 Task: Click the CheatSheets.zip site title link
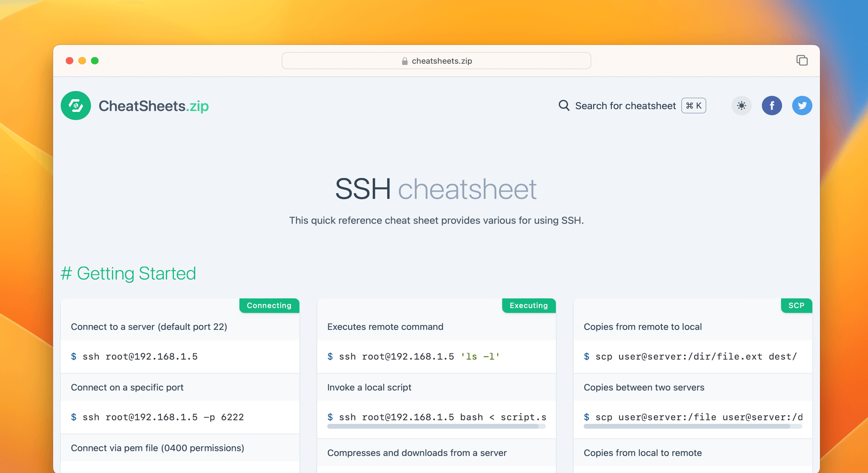point(154,106)
